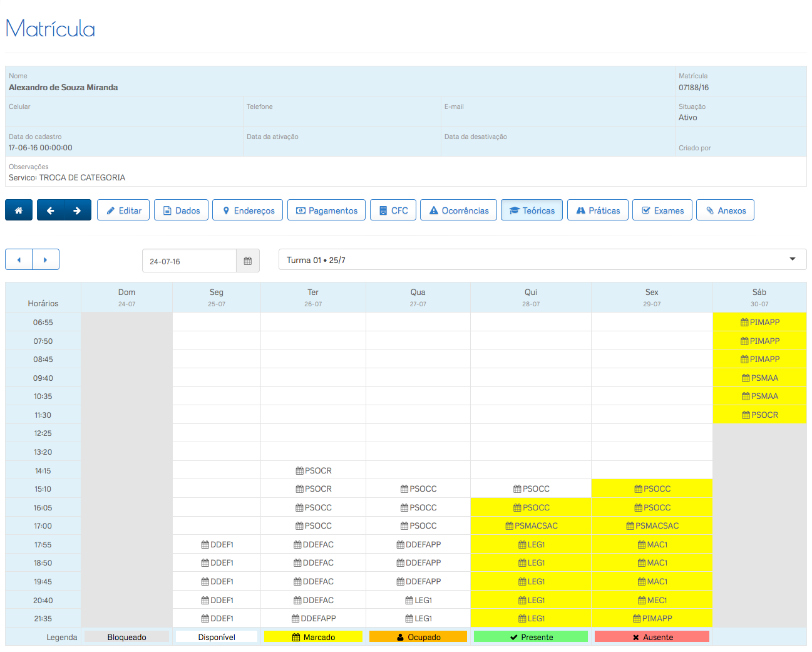Image resolution: width=812 pixels, height=652 pixels.
Task: Show next week with small right caret
Action: pyautogui.click(x=45, y=260)
